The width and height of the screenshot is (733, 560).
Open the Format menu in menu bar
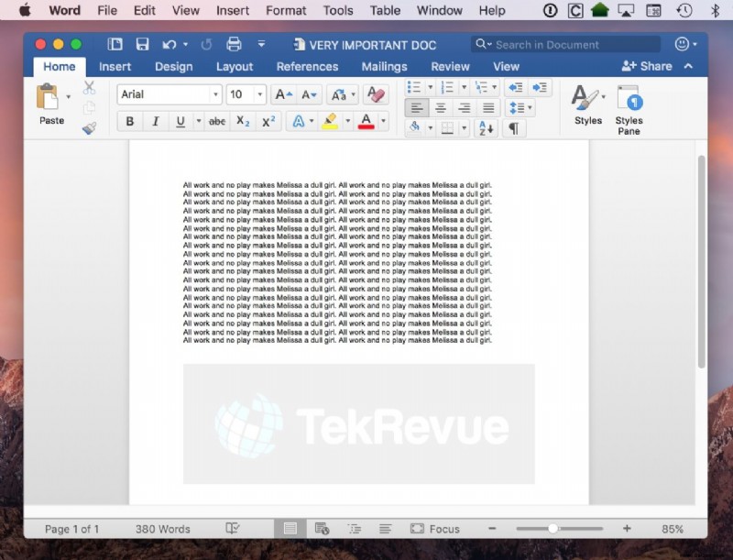point(286,10)
